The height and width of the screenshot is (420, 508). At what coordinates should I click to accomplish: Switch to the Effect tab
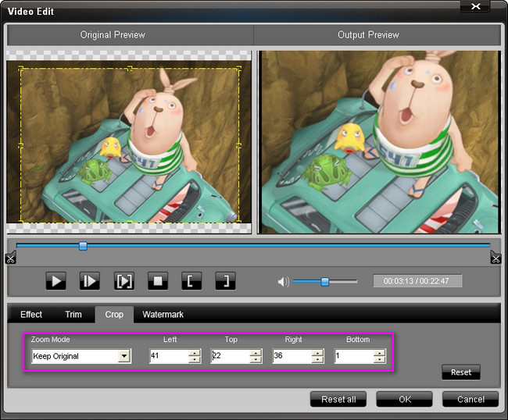point(31,315)
